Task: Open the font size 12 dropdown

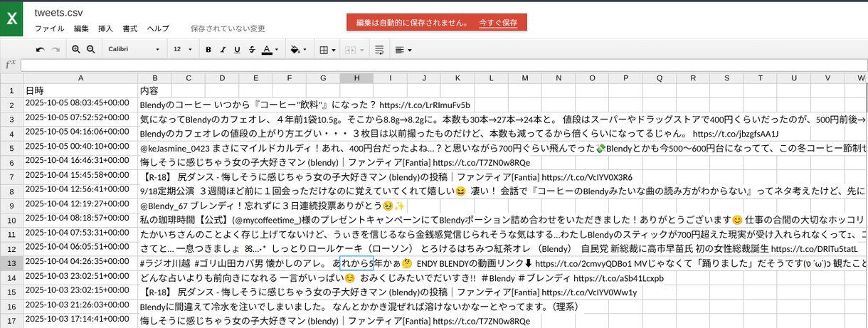Action: (x=184, y=49)
